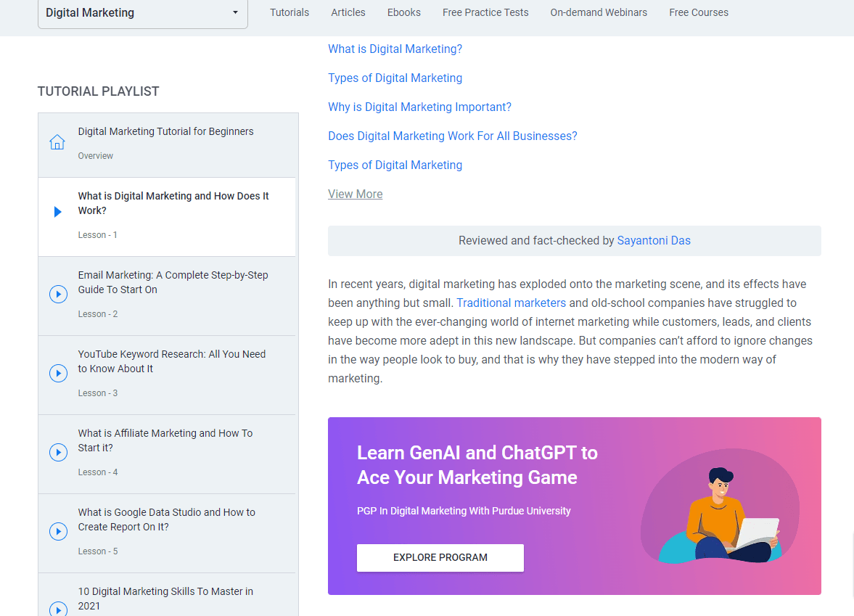
Task: Play the 10 Digital Marketing Skills lesson icon
Action: [58, 610]
